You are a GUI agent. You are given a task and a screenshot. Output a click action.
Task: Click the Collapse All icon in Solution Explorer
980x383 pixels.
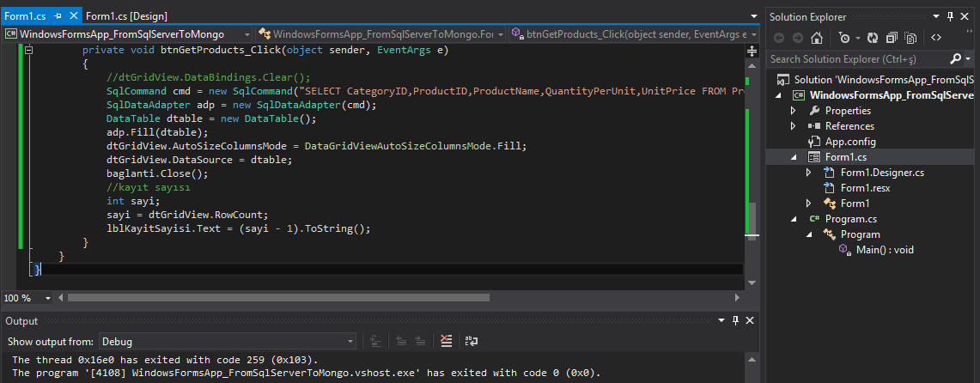pyautogui.click(x=891, y=38)
